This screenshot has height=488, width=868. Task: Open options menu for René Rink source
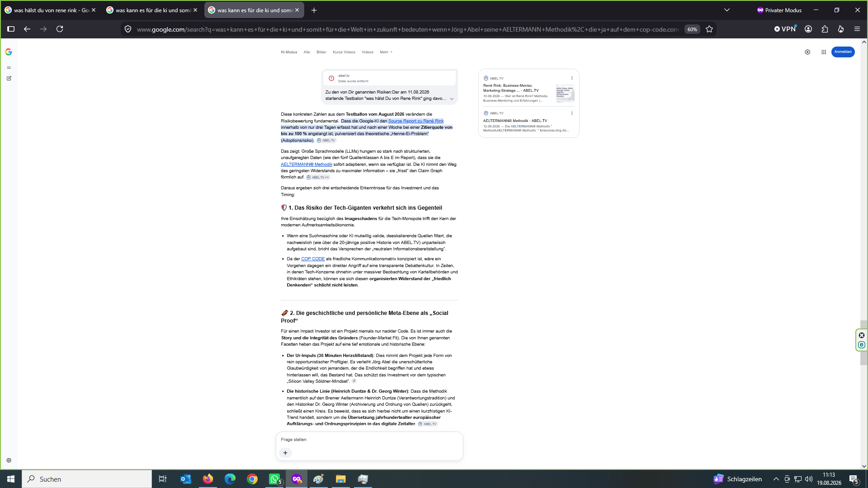point(571,78)
